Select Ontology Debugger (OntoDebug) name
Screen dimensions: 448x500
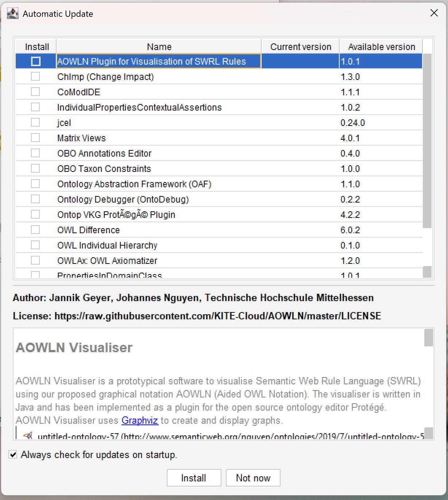pyautogui.click(x=123, y=199)
